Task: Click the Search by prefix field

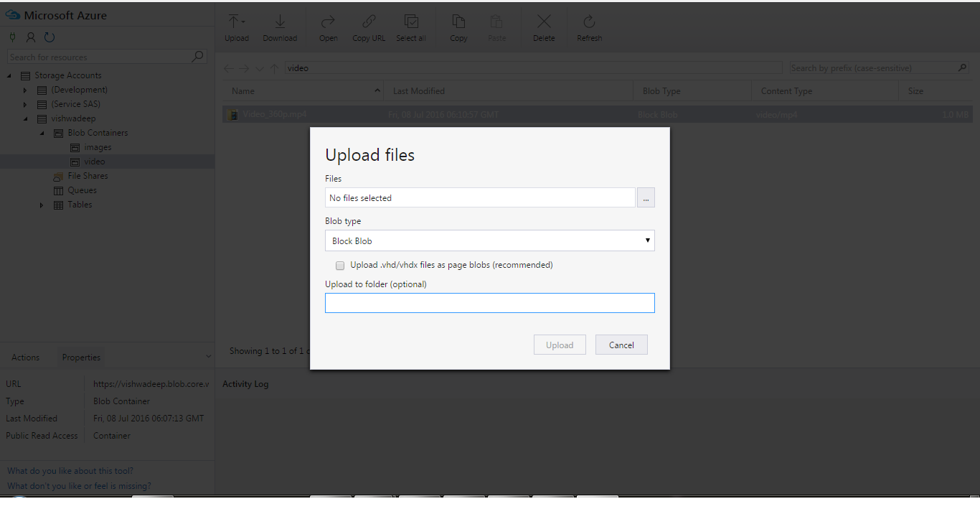Action: point(879,68)
